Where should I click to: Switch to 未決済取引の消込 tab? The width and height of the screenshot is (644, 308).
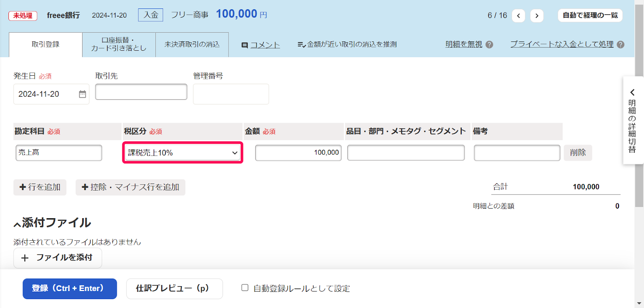[x=192, y=45]
